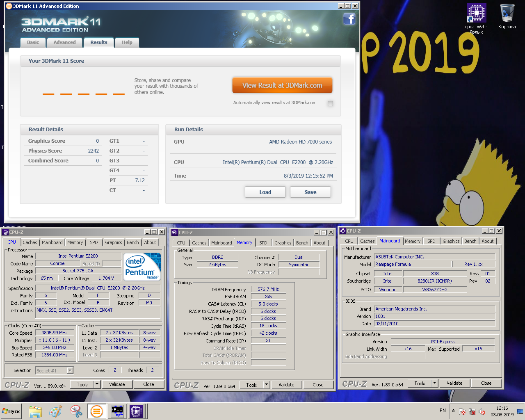Click the Bus Speed value 346.00 MHz
The width and height of the screenshot is (525, 420).
pos(55,347)
